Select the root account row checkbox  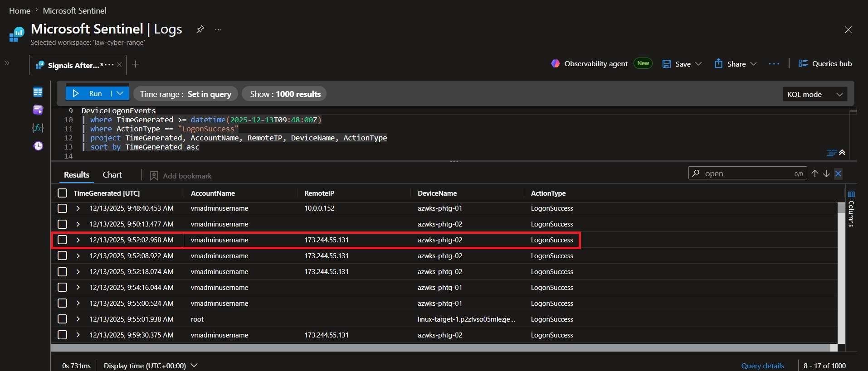(x=63, y=319)
